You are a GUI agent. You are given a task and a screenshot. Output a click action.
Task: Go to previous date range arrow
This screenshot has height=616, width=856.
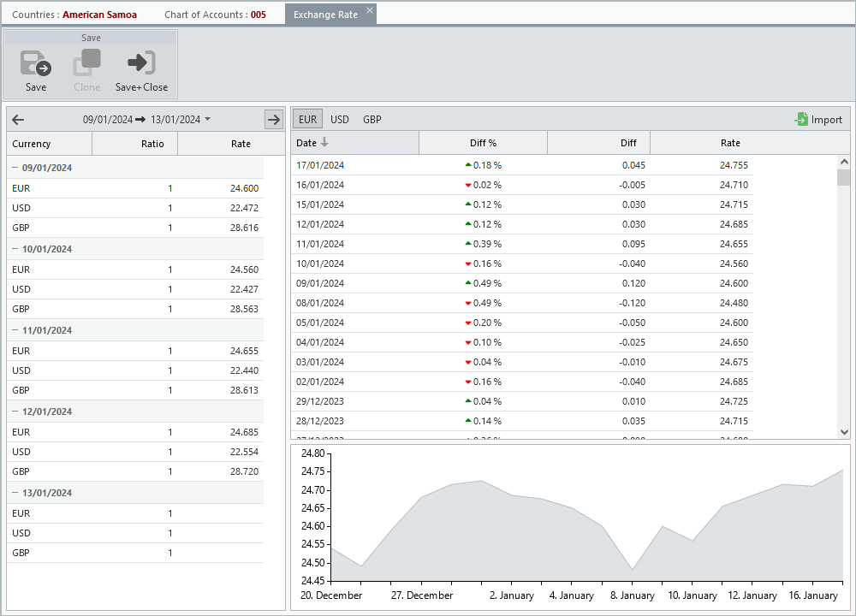pos(18,120)
